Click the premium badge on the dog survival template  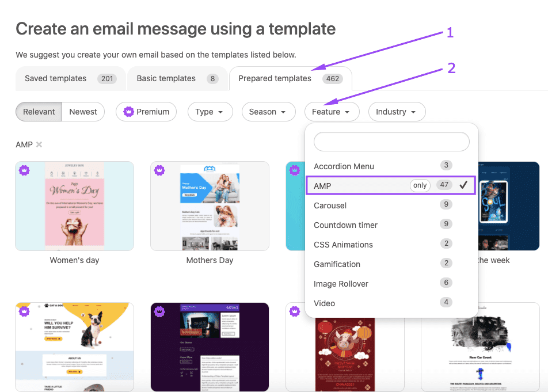24,311
